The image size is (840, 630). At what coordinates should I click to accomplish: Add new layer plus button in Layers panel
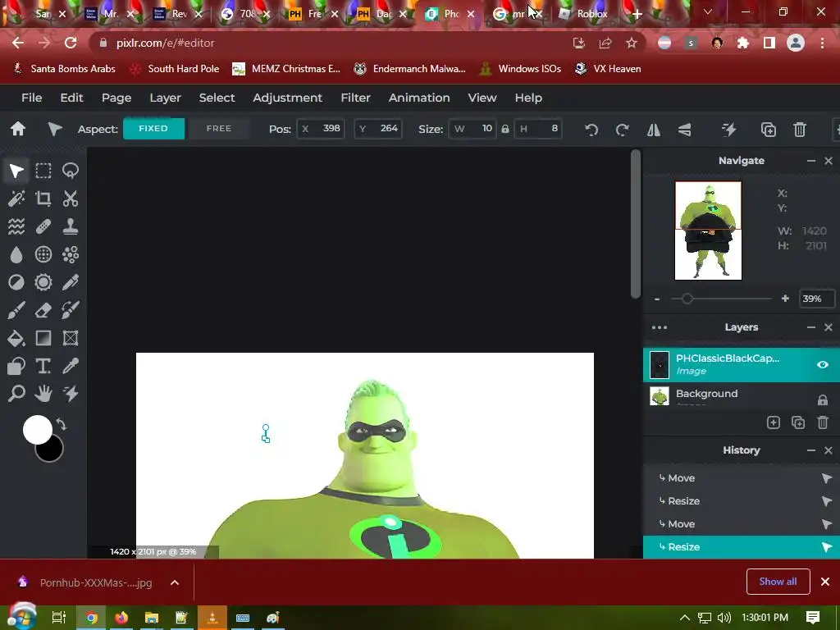tap(773, 422)
